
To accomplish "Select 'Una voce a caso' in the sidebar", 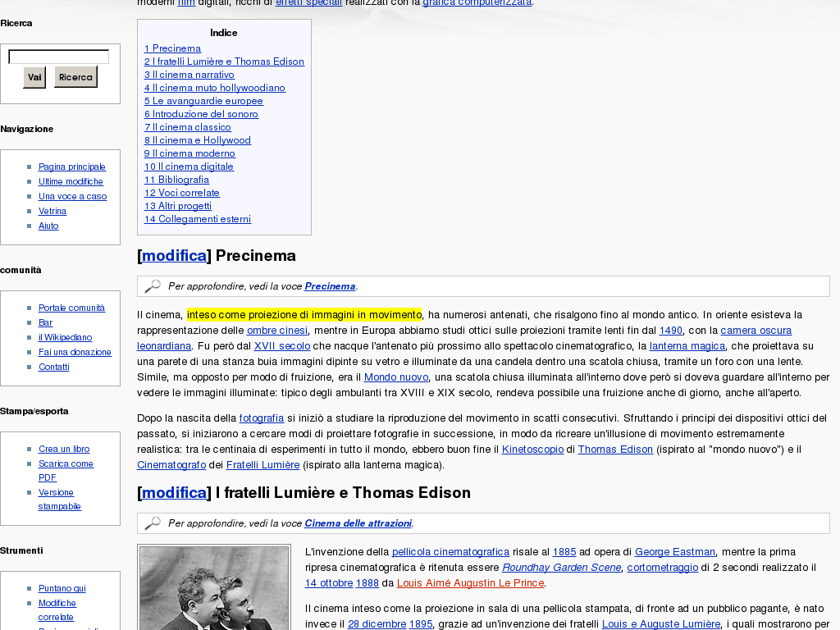I will [72, 196].
